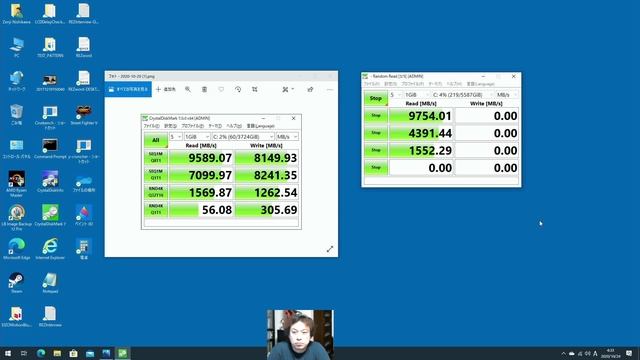Select the Command Prompt desktop shortcut
Image resolution: width=640 pixels, height=360 pixels.
(50, 148)
